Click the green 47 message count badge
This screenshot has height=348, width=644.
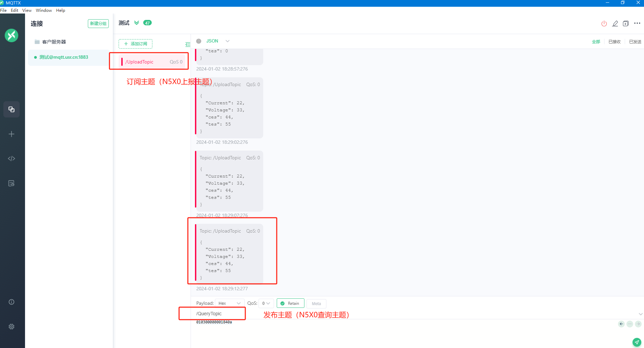click(148, 23)
